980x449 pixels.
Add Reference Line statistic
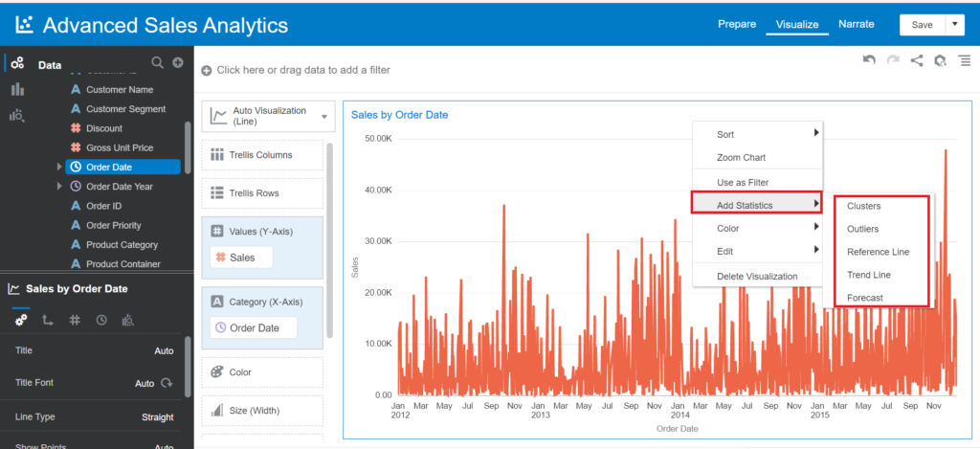pyautogui.click(x=879, y=252)
